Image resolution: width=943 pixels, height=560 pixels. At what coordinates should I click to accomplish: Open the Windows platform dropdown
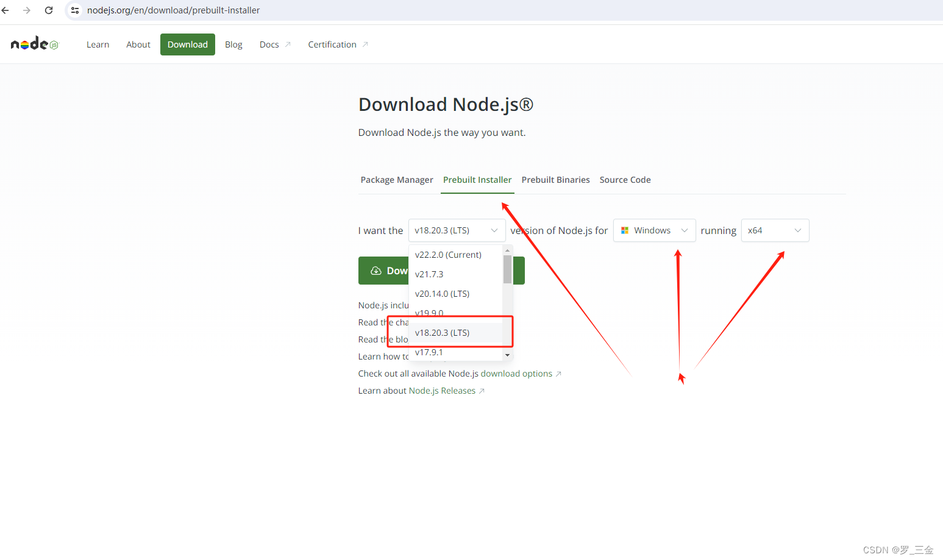(x=654, y=230)
